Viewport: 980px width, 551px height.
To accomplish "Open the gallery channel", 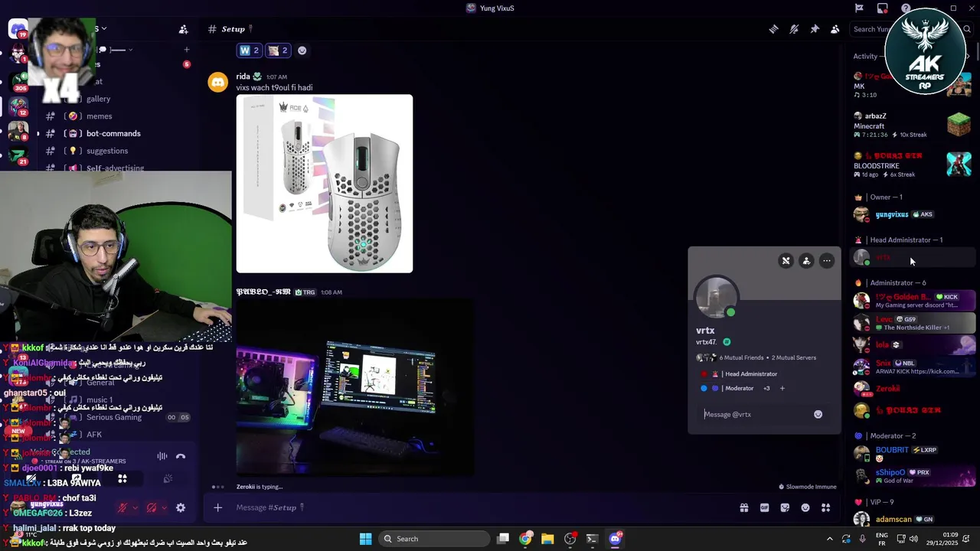I will [98, 99].
